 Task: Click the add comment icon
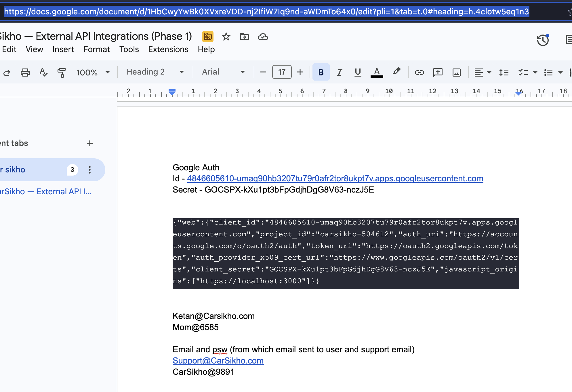[x=438, y=72]
